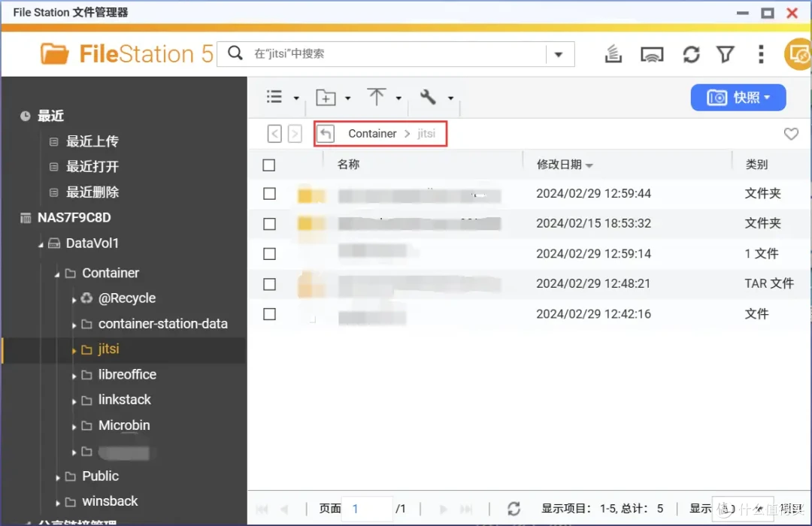Select the NAS7F9C8D node

74,217
